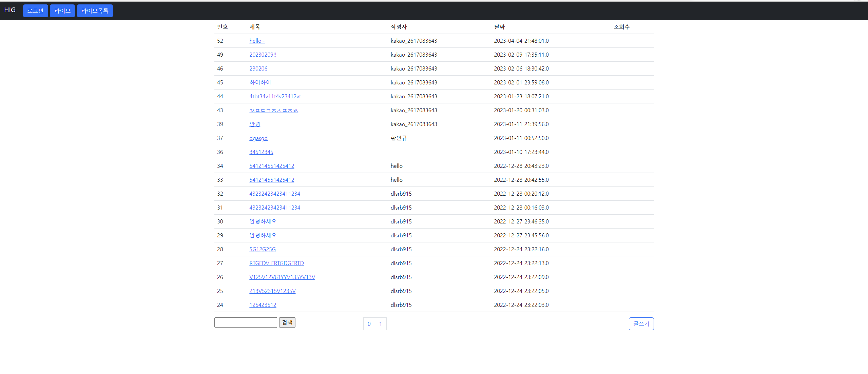Open the post titled 5G12G25G
The height and width of the screenshot is (374, 868).
click(262, 249)
